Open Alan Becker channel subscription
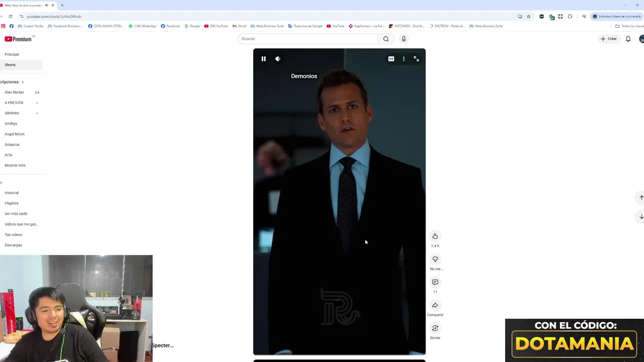 (x=14, y=93)
